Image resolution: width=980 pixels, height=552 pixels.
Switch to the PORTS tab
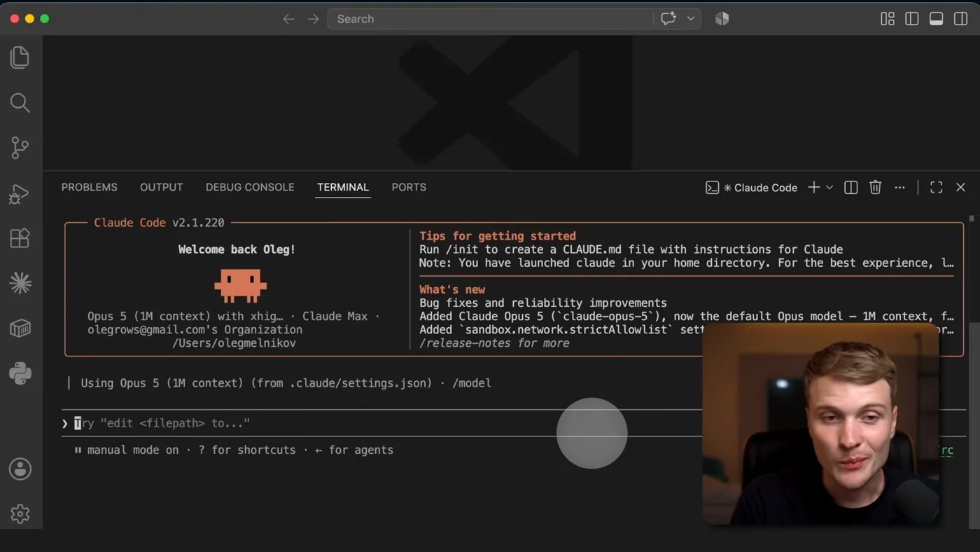409,187
